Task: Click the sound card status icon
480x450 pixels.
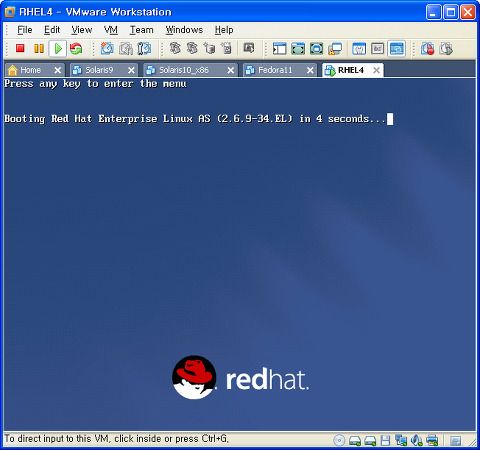Action: pos(417,440)
